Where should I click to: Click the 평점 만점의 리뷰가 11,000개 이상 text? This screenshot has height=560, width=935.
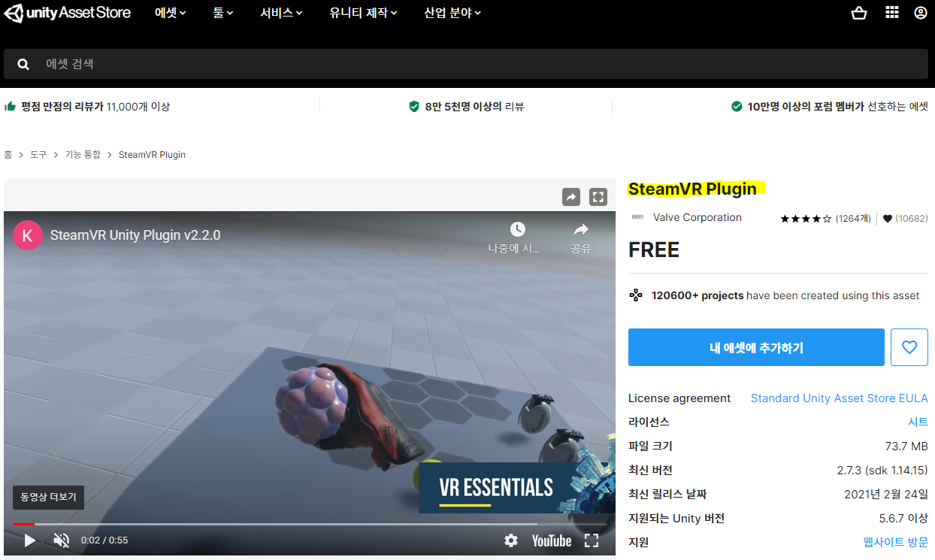click(95, 107)
